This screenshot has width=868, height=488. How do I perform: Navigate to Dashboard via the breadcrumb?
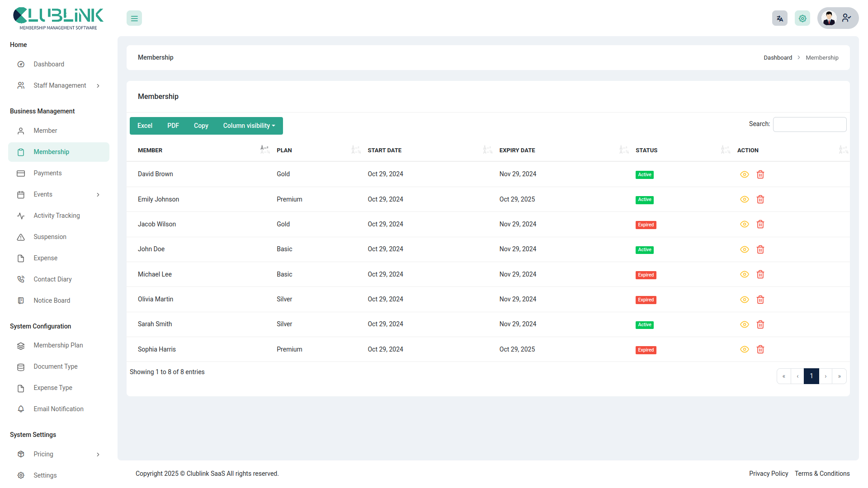tap(778, 57)
